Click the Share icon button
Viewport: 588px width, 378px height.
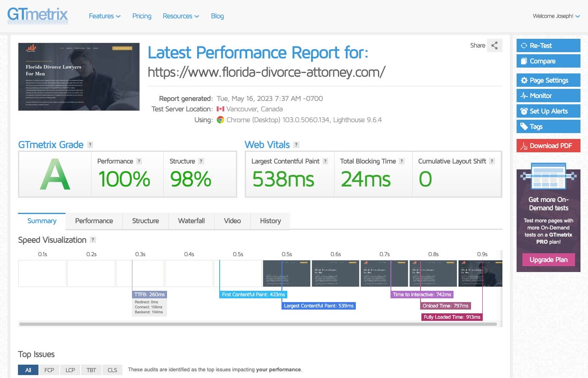coord(494,45)
